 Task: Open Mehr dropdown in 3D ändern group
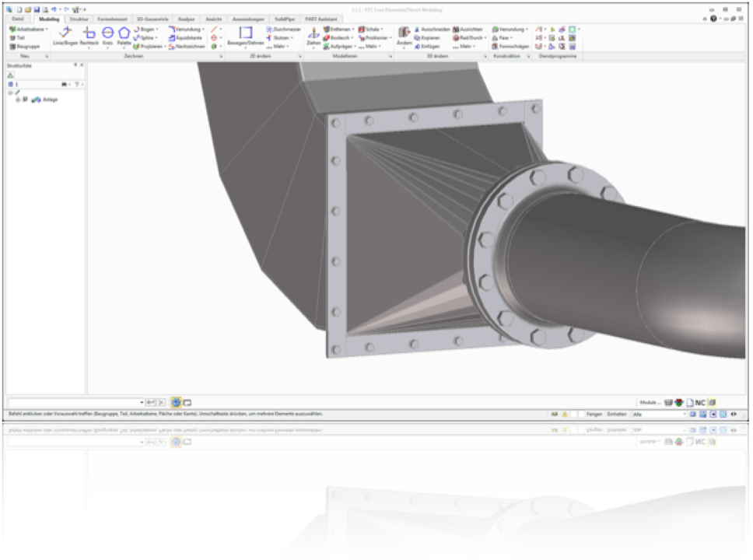465,47
